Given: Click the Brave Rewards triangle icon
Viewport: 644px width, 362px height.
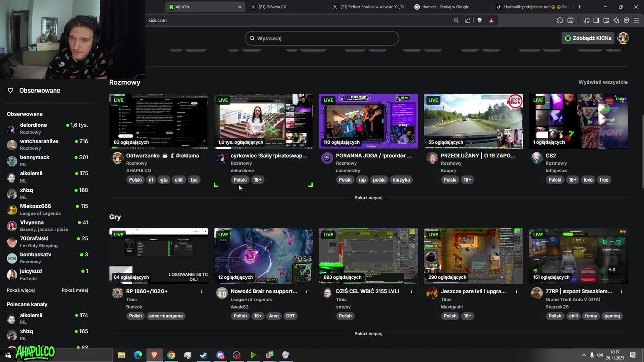Looking at the screenshot, I should [x=491, y=20].
